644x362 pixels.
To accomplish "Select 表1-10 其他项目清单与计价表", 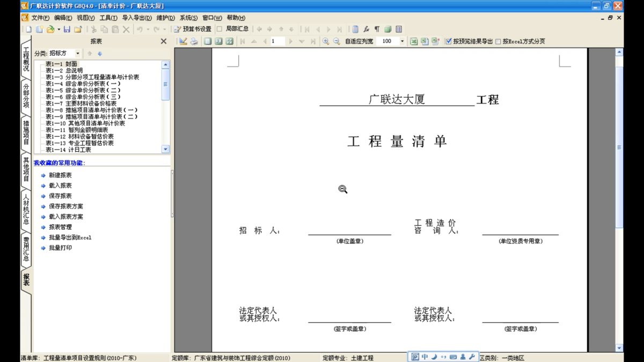I will (x=85, y=123).
